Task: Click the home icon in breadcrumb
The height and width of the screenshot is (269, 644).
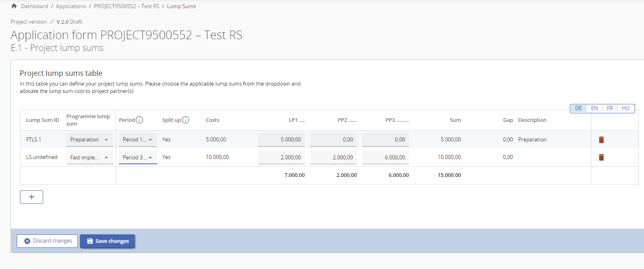Action: 14,6
